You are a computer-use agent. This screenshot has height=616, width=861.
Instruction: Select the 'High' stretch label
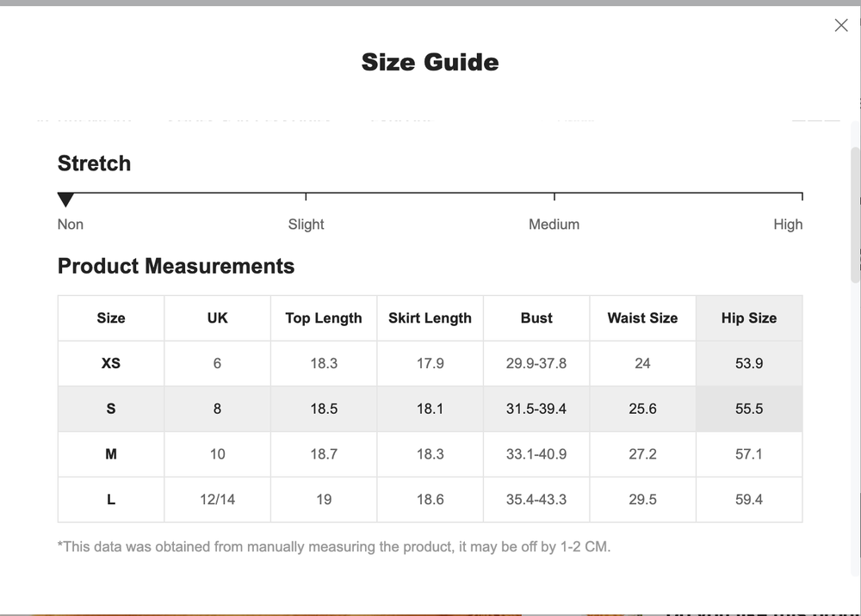788,225
